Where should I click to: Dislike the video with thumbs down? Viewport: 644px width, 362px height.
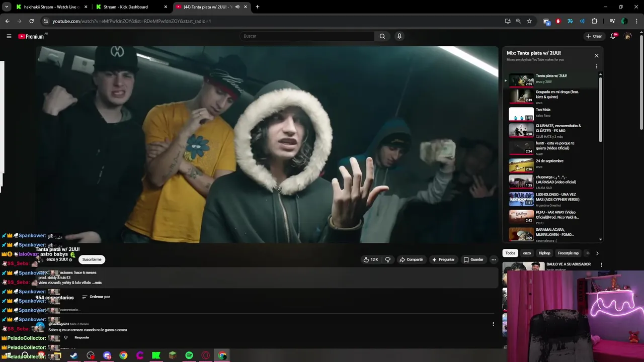pyautogui.click(x=387, y=259)
